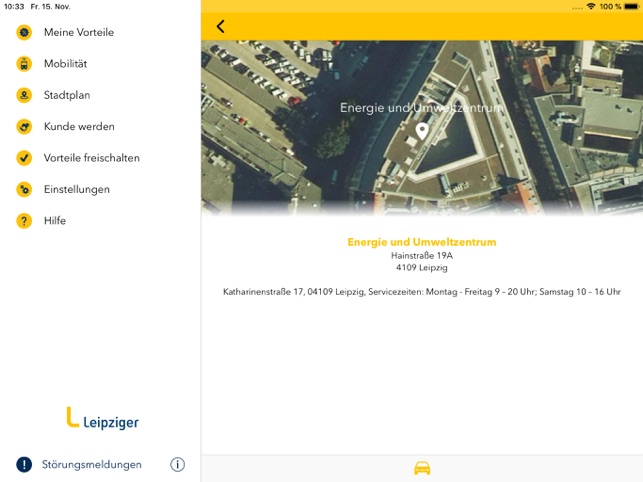Open the Störungsmeldungen text link
Screen dimensions: 643x482
(x=92, y=464)
